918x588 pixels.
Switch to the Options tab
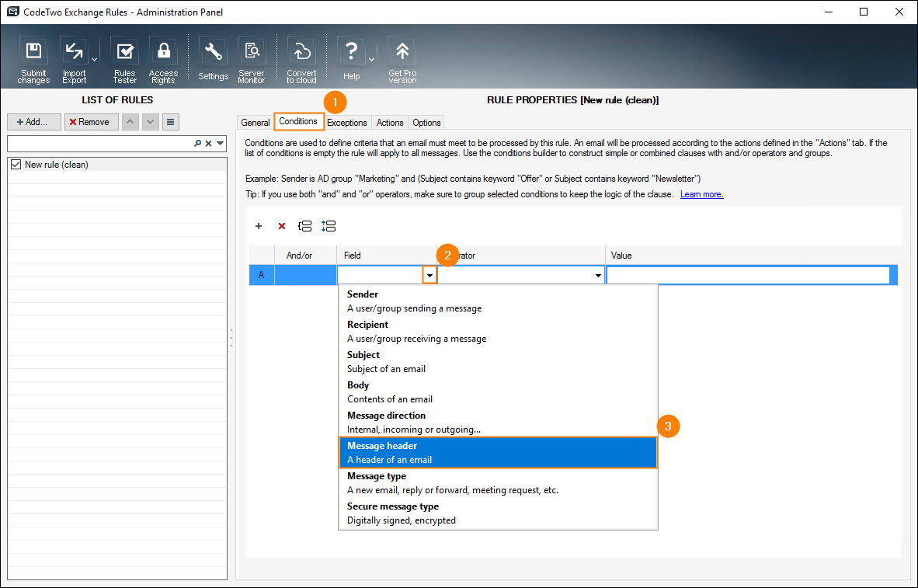(426, 123)
